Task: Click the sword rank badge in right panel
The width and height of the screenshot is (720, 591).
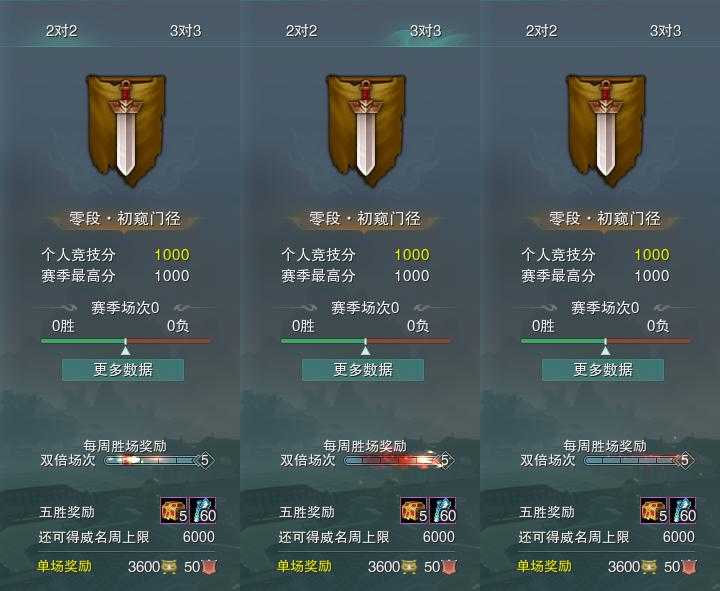Action: [606, 130]
